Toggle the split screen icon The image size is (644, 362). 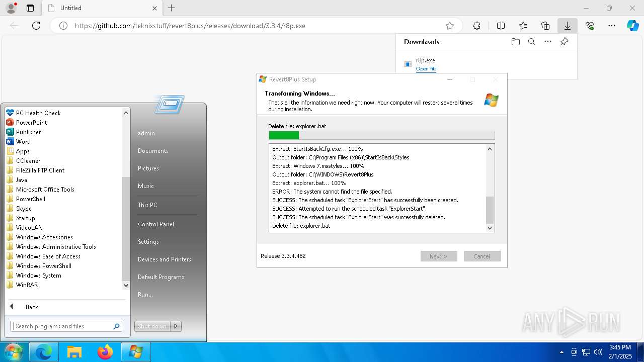501,26
